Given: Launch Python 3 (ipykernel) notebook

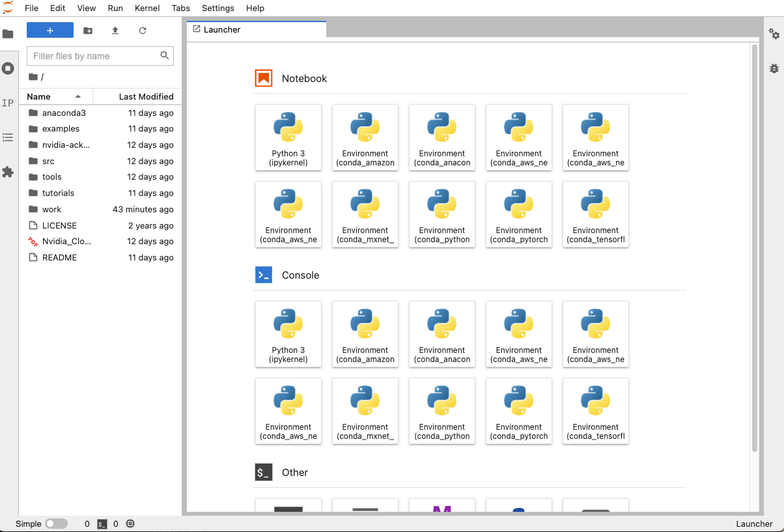Looking at the screenshot, I should point(288,137).
